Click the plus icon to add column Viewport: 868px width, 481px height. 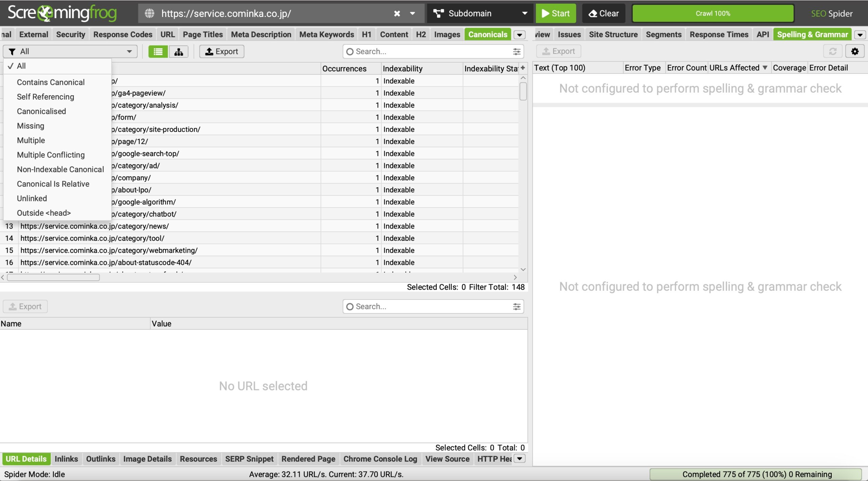pyautogui.click(x=523, y=68)
